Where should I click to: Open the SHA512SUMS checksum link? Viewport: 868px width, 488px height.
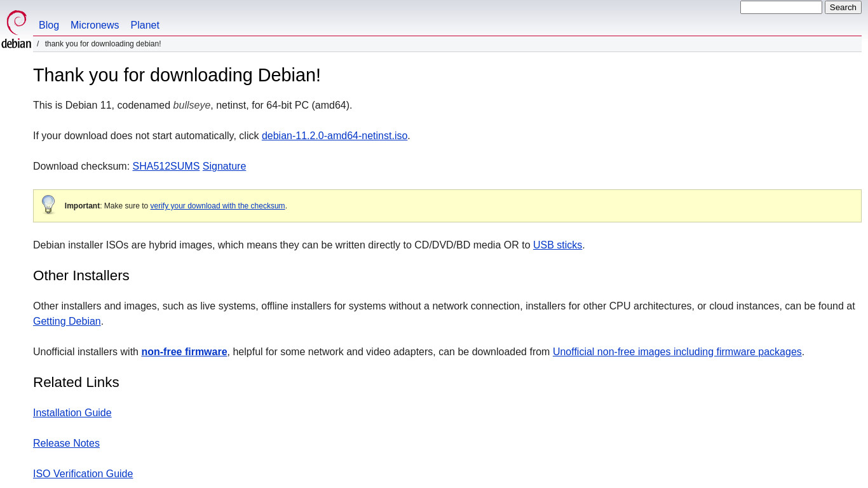click(x=166, y=166)
